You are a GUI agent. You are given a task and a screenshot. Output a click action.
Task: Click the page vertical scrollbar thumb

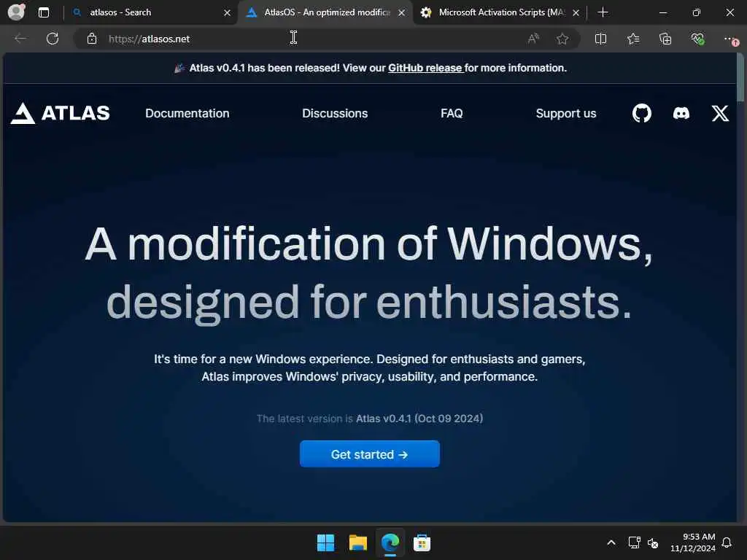(740, 77)
